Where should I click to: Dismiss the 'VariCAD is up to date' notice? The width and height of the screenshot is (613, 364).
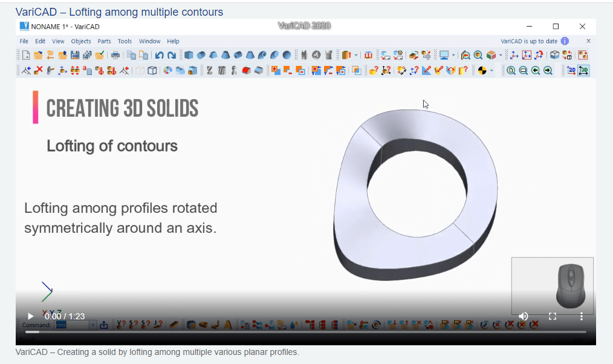click(588, 41)
